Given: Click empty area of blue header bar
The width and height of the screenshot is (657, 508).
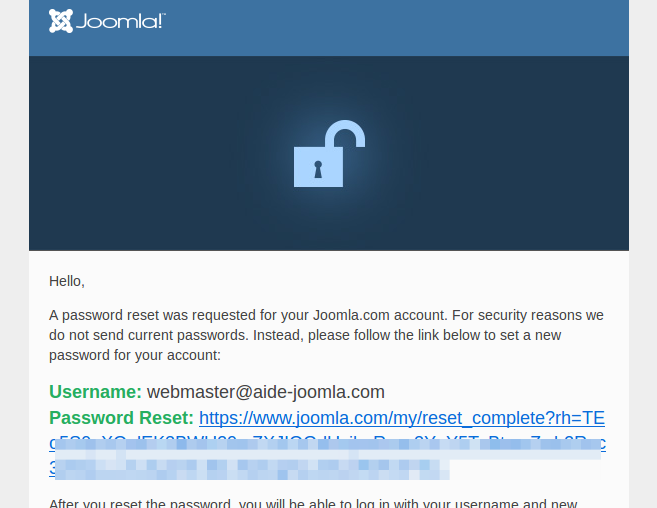Looking at the screenshot, I should [x=400, y=27].
